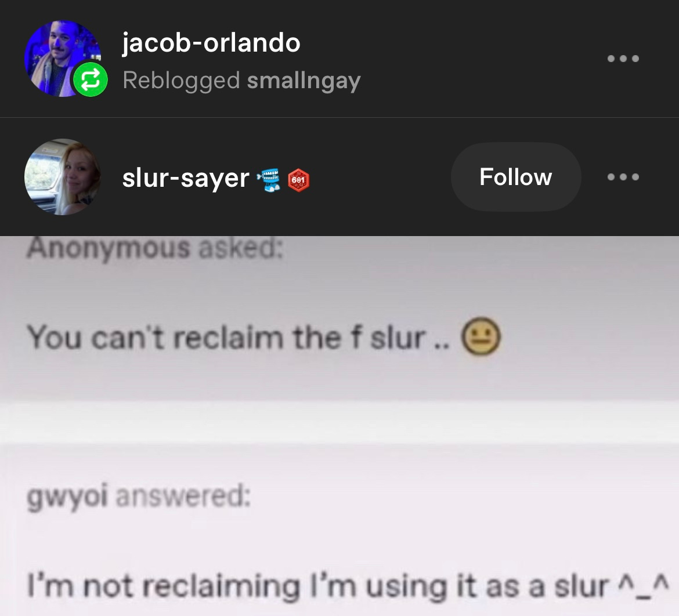Viewport: 679px width, 616px height.
Task: Click the blue chattering teeth badge
Action: pyautogui.click(x=269, y=180)
